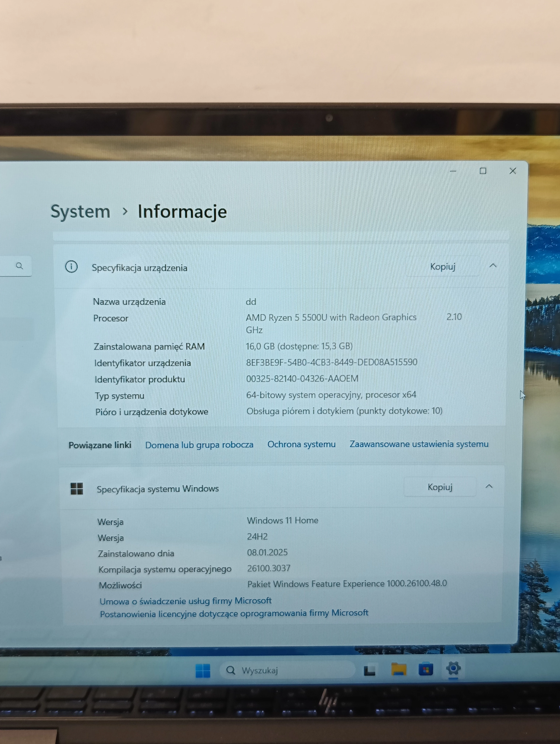Click the Windows Start button
Screen dimensions: 560x744
point(203,671)
